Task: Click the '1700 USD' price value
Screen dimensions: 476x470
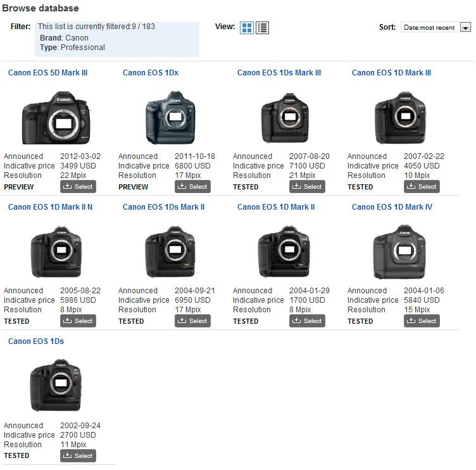Action: point(307,300)
